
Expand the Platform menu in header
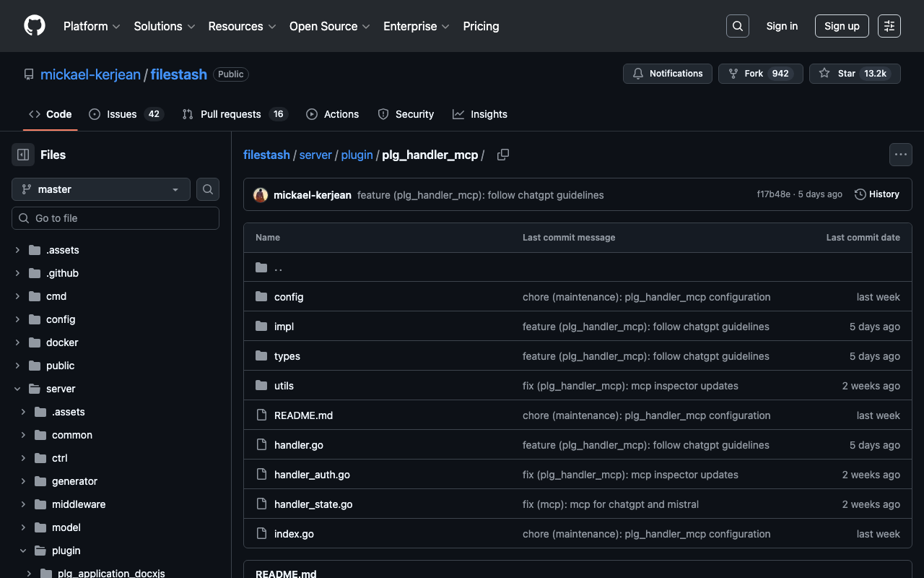92,26
